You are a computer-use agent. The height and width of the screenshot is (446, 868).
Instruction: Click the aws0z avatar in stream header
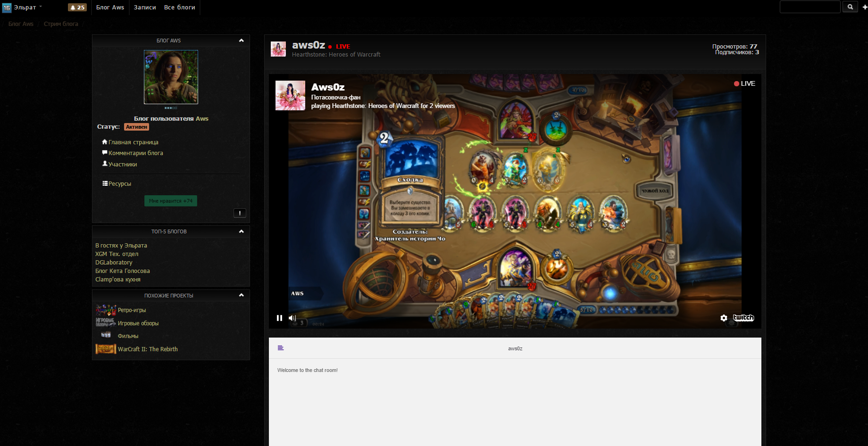click(x=278, y=49)
